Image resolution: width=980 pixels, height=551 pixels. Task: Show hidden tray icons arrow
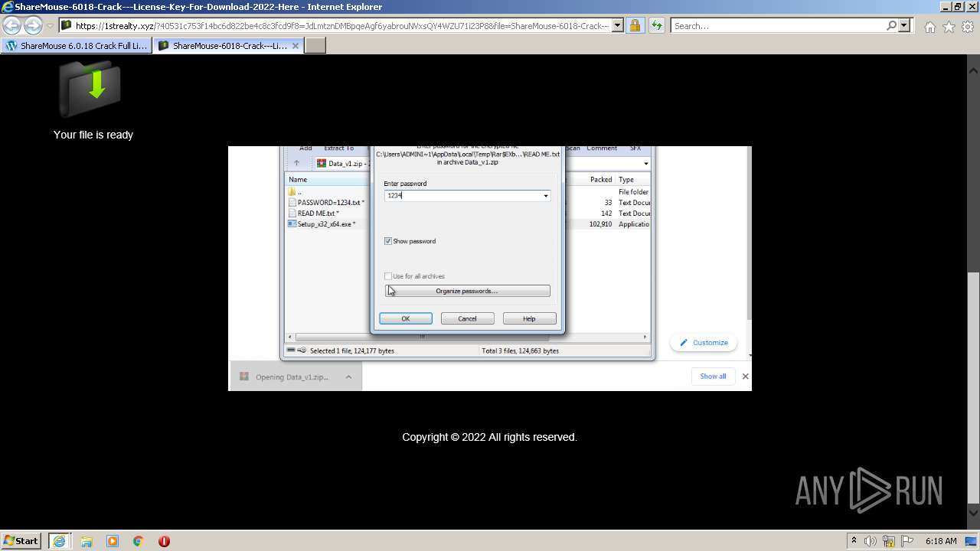[x=854, y=540]
